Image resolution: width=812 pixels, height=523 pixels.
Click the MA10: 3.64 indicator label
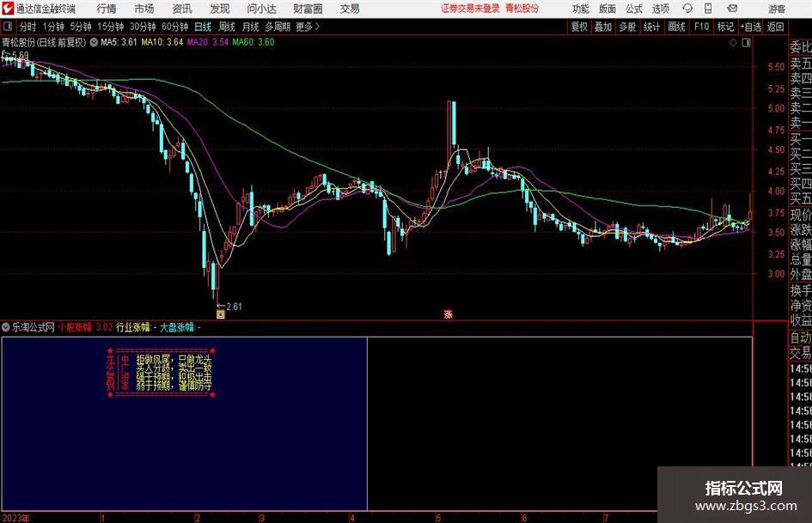click(162, 42)
